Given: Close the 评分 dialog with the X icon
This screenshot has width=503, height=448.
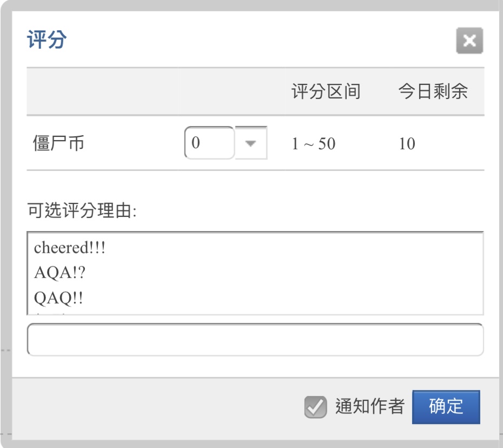Looking at the screenshot, I should tap(469, 41).
